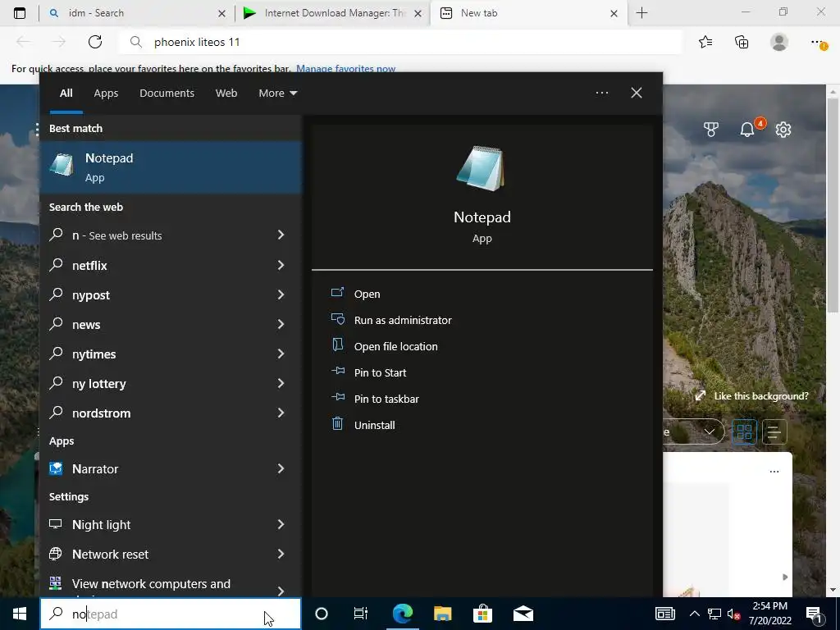Expand the ny lottery suggestion arrow
This screenshot has height=630, width=840.
(281, 382)
